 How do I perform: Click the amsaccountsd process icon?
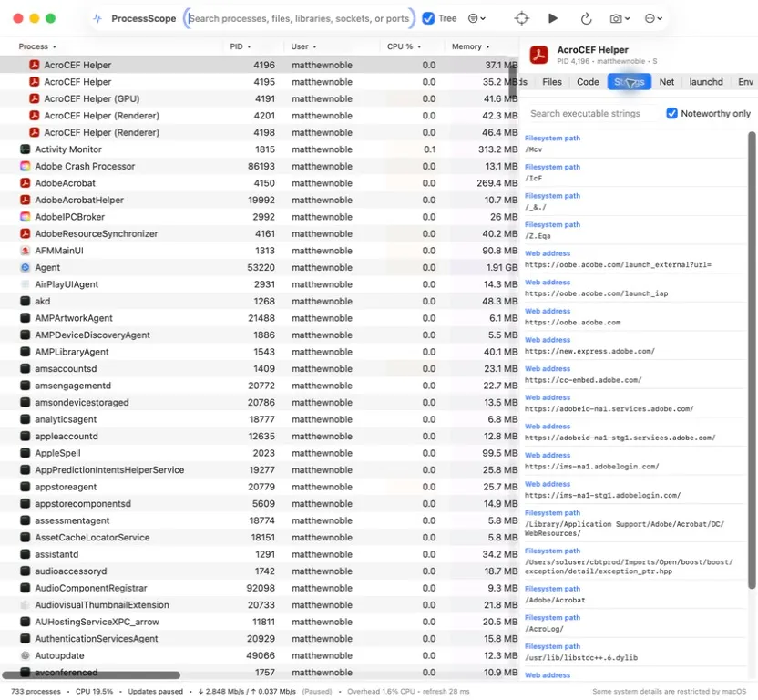(x=26, y=368)
